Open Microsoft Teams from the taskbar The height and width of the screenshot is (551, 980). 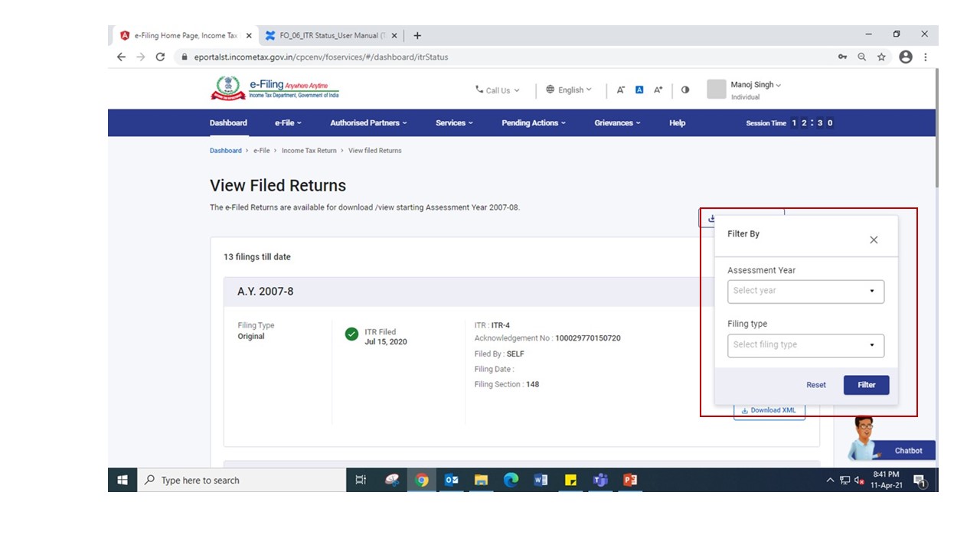click(600, 480)
